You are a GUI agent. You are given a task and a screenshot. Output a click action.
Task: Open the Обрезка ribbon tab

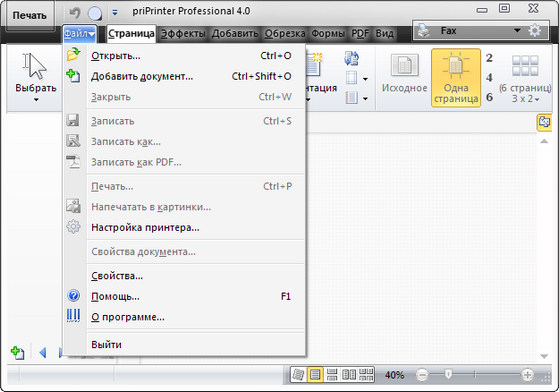(x=285, y=33)
